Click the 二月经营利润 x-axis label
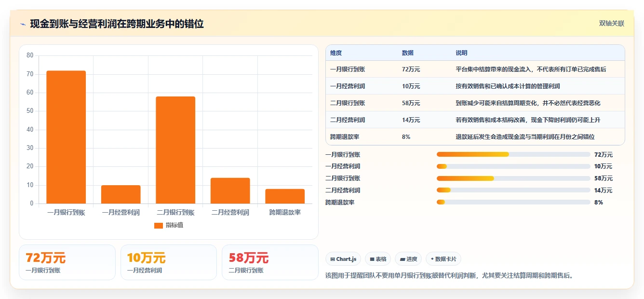Viewport: 644px width, 299px height. point(230,213)
